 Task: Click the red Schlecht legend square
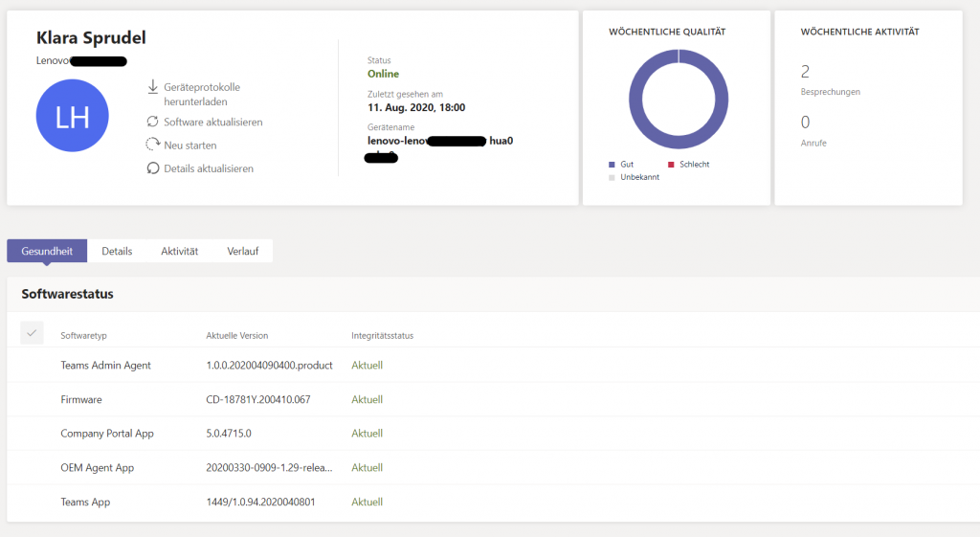[x=671, y=165]
